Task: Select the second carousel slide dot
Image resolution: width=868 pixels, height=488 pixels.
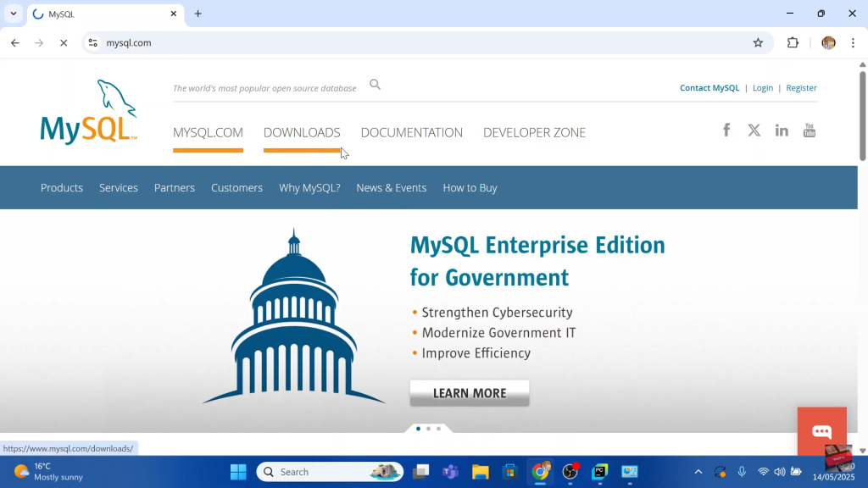Action: (x=428, y=429)
